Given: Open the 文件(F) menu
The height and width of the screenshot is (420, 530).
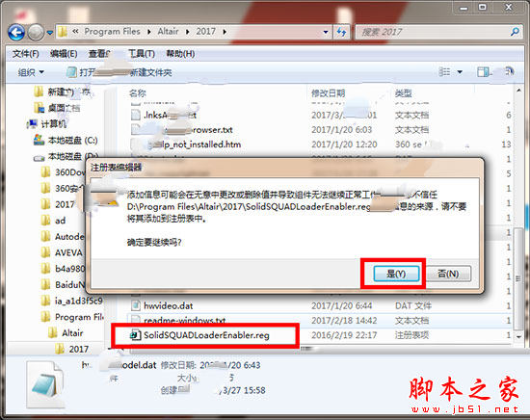Looking at the screenshot, I should 26,54.
